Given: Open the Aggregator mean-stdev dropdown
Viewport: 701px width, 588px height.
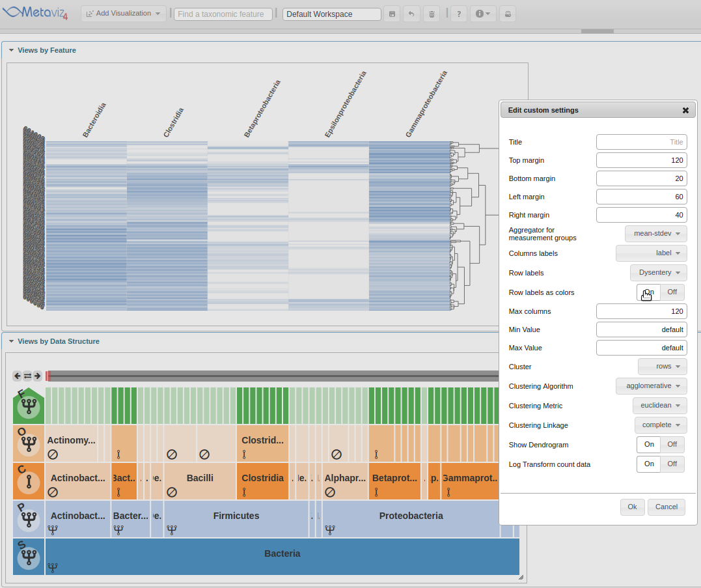Looking at the screenshot, I should tap(656, 233).
